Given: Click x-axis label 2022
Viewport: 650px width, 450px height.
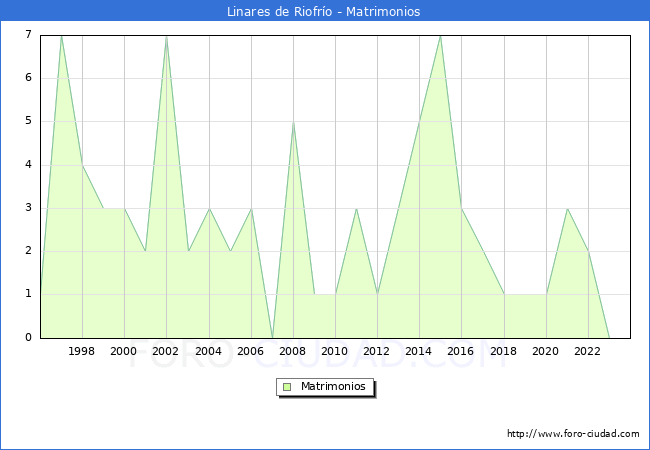Looking at the screenshot, I should (587, 351).
